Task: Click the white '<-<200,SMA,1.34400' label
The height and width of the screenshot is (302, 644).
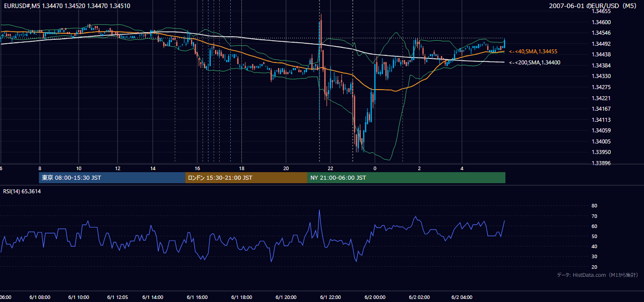Action: click(x=535, y=62)
